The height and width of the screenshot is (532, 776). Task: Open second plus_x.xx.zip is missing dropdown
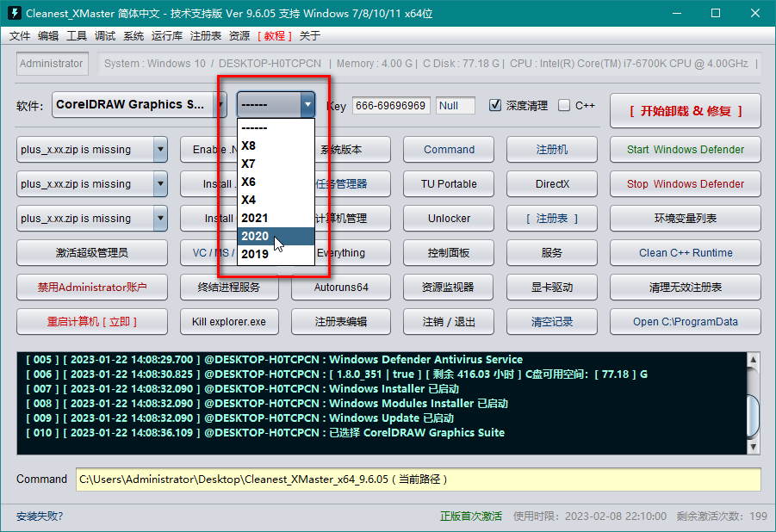point(160,184)
